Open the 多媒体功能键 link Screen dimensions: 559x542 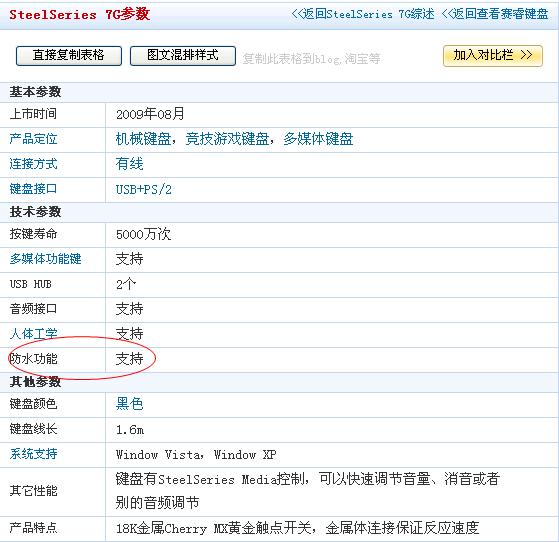45,259
